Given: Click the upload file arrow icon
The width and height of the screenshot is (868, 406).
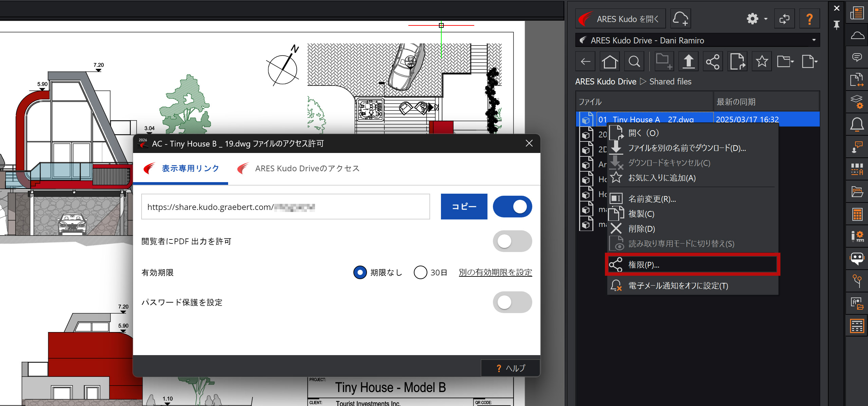Looking at the screenshot, I should tap(688, 61).
